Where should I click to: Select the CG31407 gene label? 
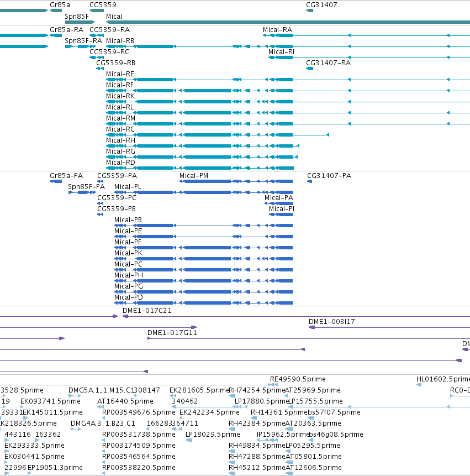(x=321, y=5)
